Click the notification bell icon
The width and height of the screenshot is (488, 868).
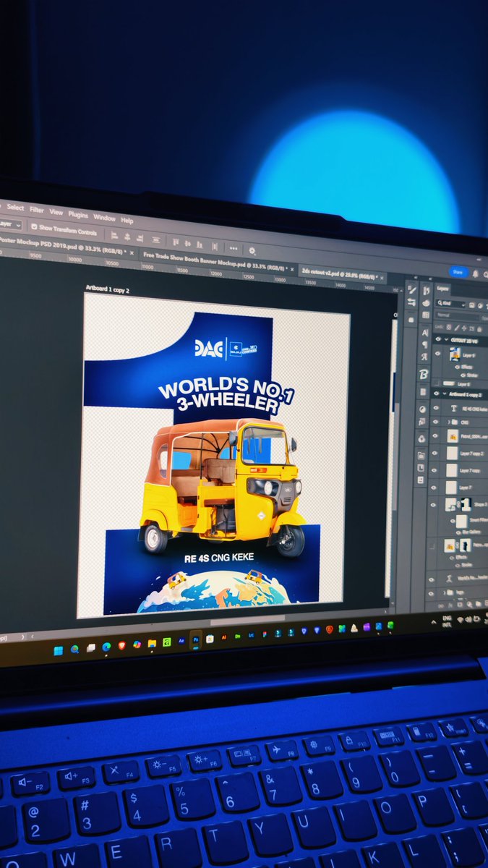click(476, 273)
